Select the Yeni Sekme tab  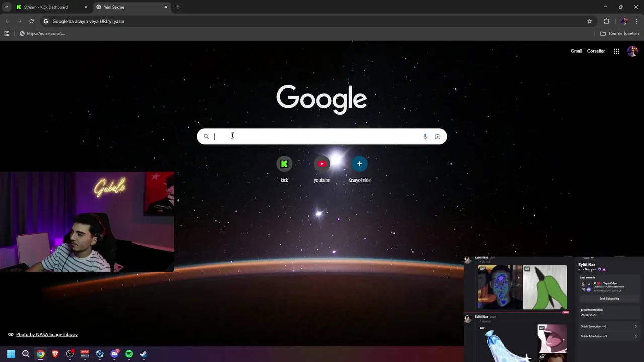[x=132, y=7]
